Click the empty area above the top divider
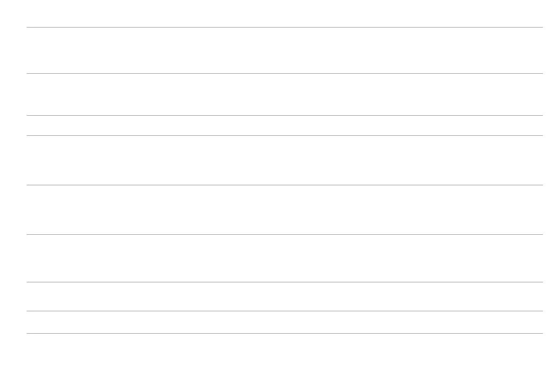Image resolution: width=556 pixels, height=392 pixels. tap(285, 13)
